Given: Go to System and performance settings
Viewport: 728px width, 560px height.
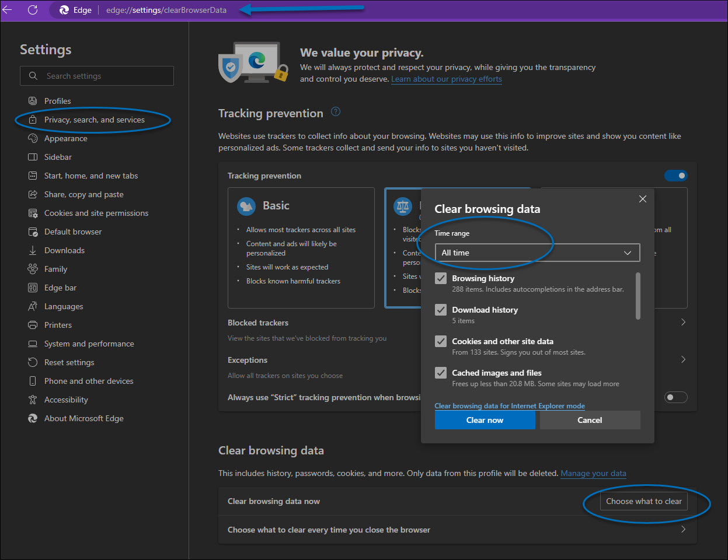Looking at the screenshot, I should [x=89, y=344].
